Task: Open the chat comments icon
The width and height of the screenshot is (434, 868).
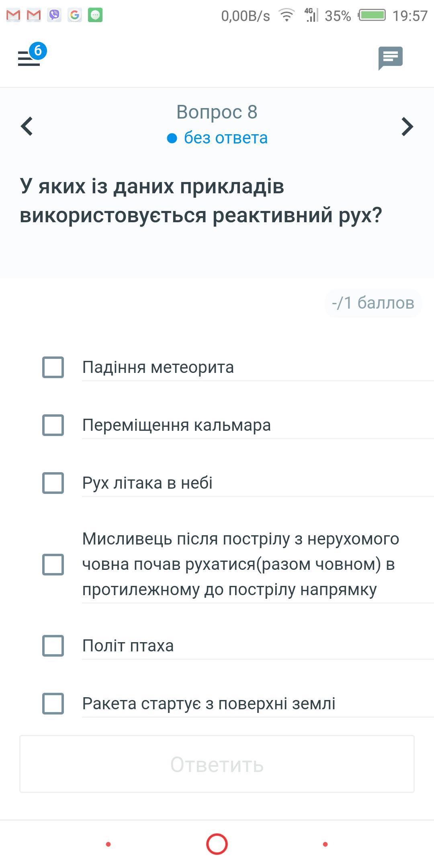Action: pos(390,58)
